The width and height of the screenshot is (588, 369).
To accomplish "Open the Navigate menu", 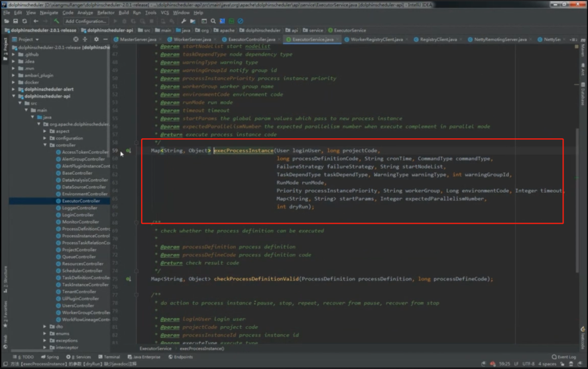I will tap(49, 13).
